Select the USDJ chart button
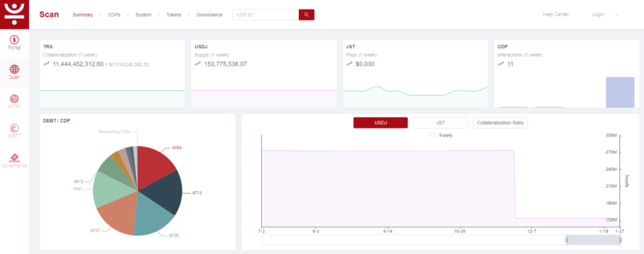 pos(380,123)
